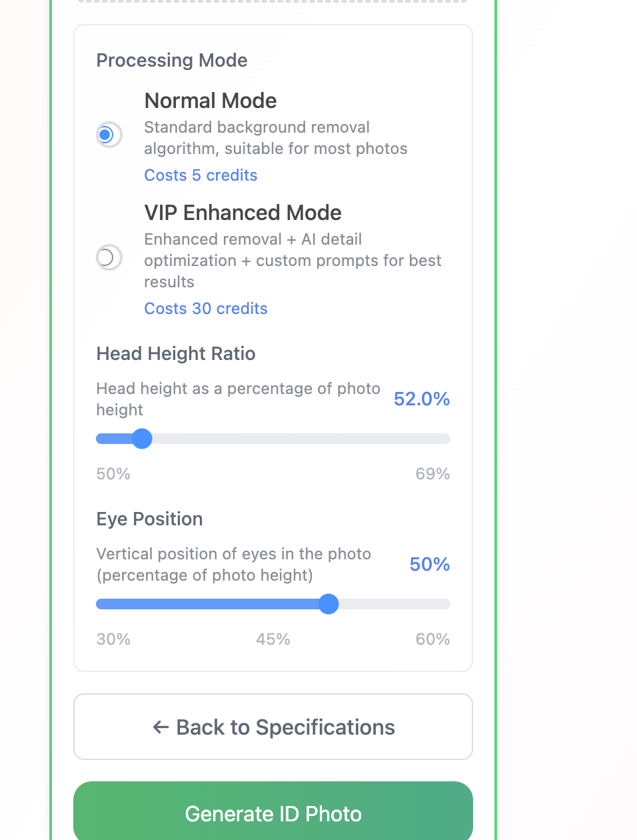Viewport: 637px width, 840px height.
Task: Open the 'Costs 5 credits' link
Action: tap(201, 175)
